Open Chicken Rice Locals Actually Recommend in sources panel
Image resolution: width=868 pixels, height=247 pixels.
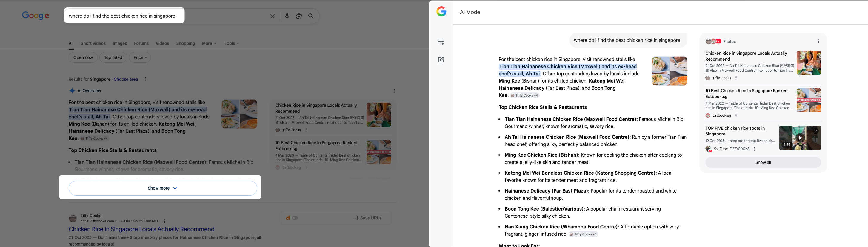pyautogui.click(x=746, y=56)
